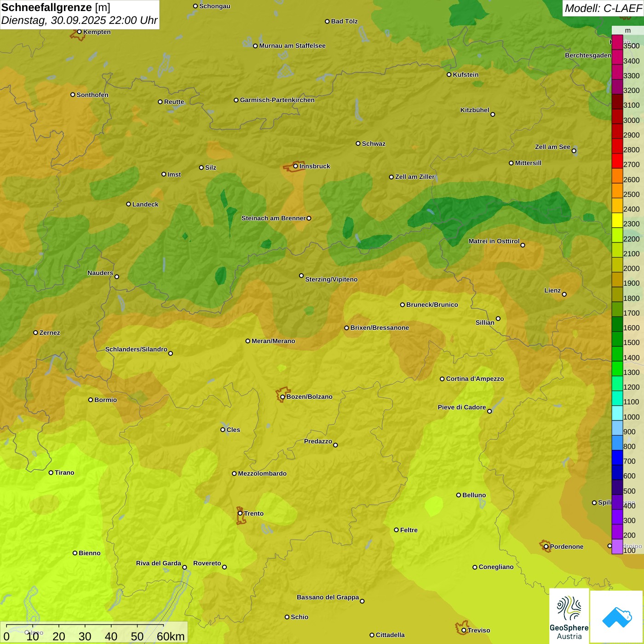Click the Landeck marker dot
The height and width of the screenshot is (644, 644).
(x=128, y=204)
